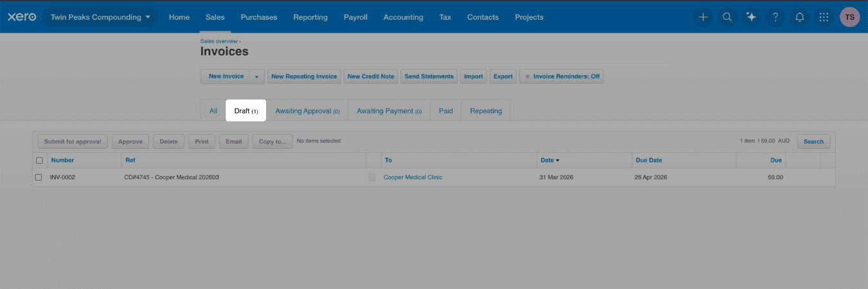The height and width of the screenshot is (289, 868).
Task: Click the Delete button
Action: 168,141
